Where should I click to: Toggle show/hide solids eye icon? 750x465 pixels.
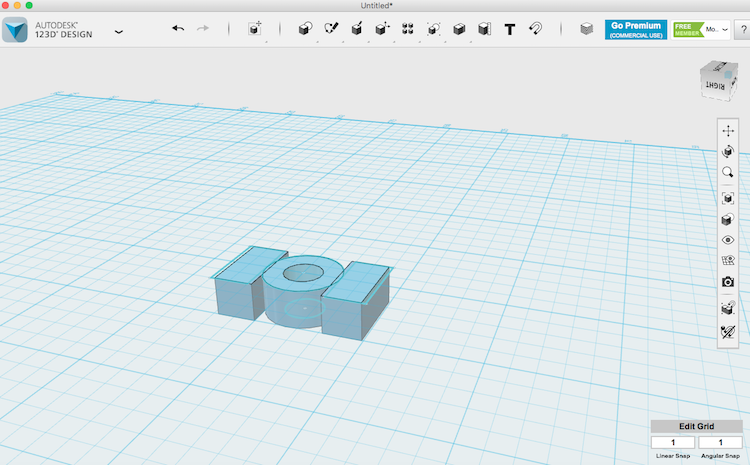click(x=728, y=240)
